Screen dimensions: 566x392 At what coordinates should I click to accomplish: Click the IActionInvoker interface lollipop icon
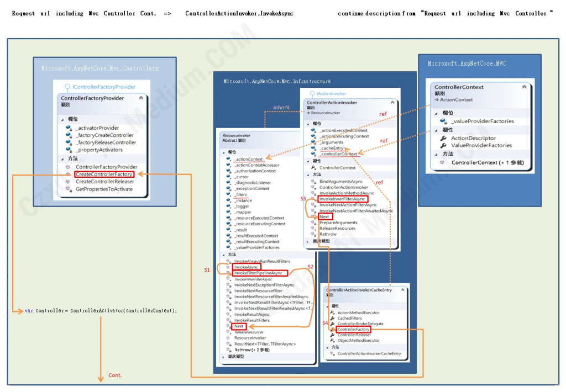312,94
